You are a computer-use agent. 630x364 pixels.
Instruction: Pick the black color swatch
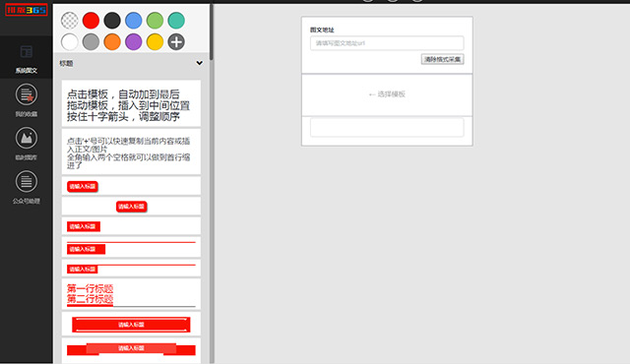[x=112, y=21]
